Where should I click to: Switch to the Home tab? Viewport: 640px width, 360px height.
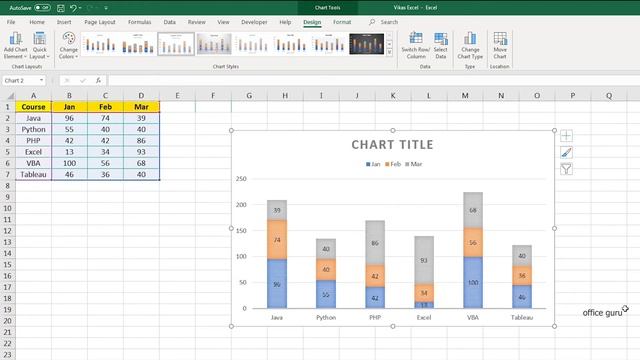pos(37,22)
